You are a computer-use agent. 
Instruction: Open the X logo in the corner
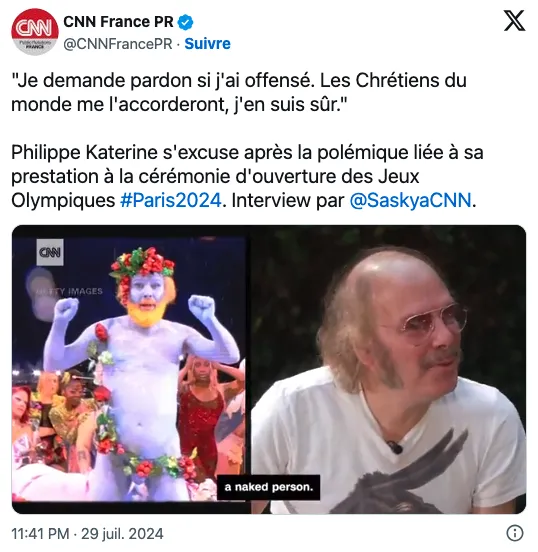click(x=514, y=21)
